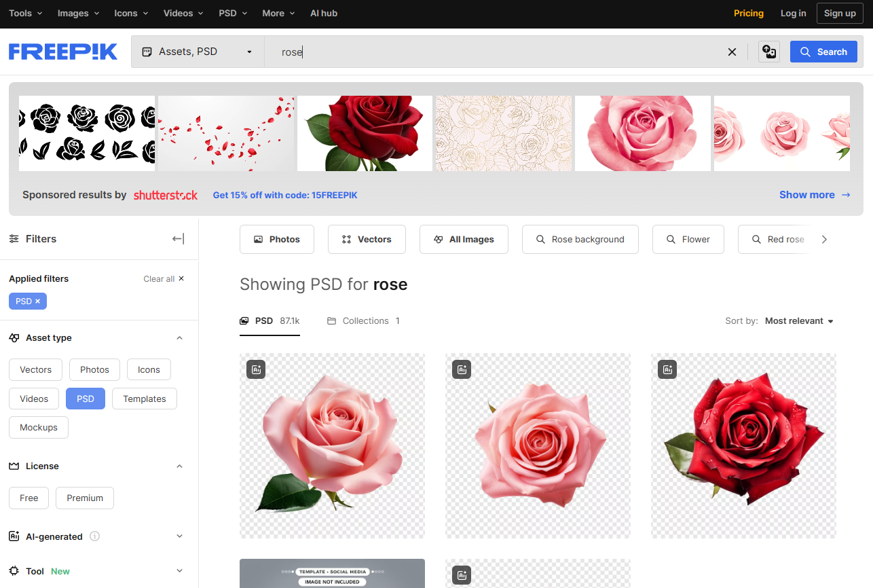Toggle the Mockups asset type filter
The height and width of the screenshot is (588, 873).
pos(39,427)
